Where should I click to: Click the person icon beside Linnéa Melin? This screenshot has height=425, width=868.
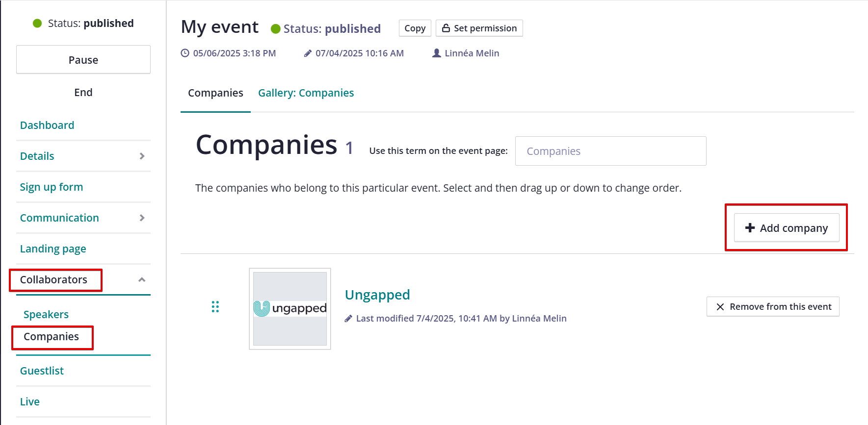point(437,53)
